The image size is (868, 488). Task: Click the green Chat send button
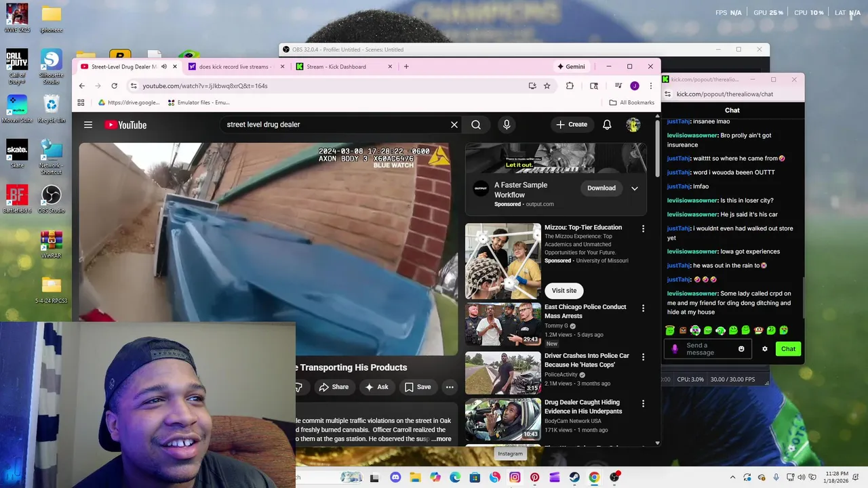pos(788,349)
